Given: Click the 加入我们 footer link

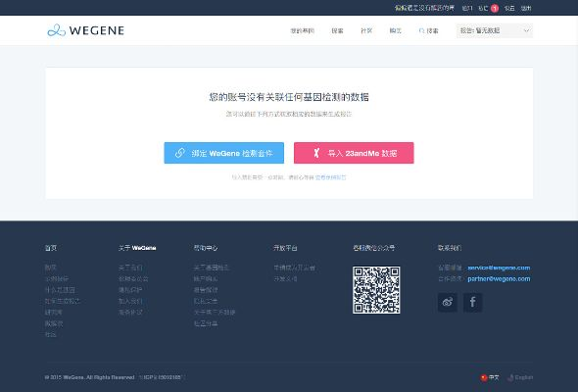Looking at the screenshot, I should pyautogui.click(x=130, y=301).
